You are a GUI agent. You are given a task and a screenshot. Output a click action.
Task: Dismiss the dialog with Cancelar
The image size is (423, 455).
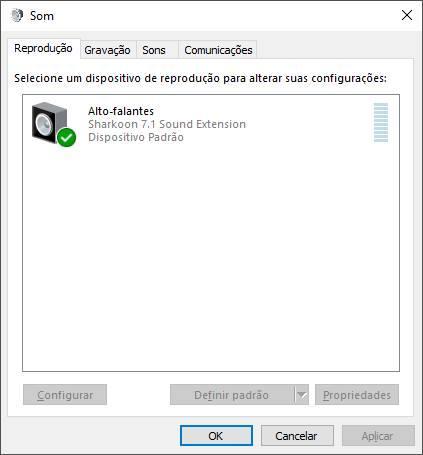click(x=297, y=435)
